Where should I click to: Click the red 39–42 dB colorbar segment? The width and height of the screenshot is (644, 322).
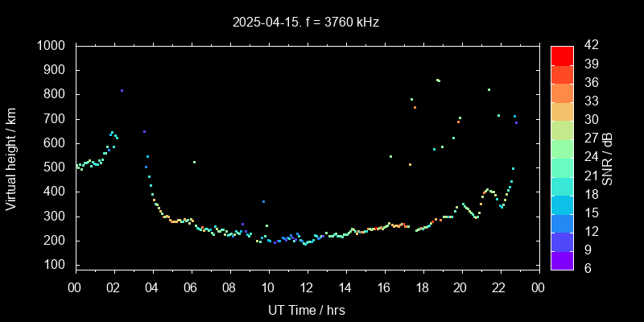pyautogui.click(x=562, y=55)
